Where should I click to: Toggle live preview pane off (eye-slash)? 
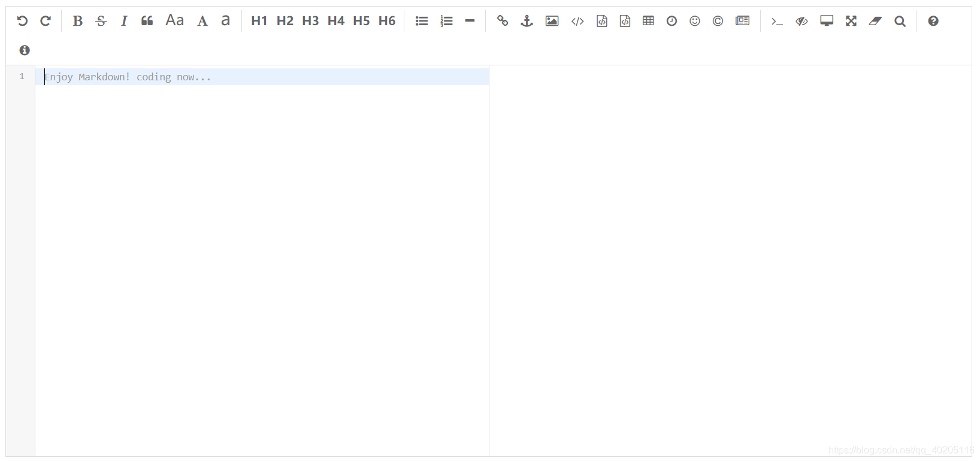tap(801, 21)
